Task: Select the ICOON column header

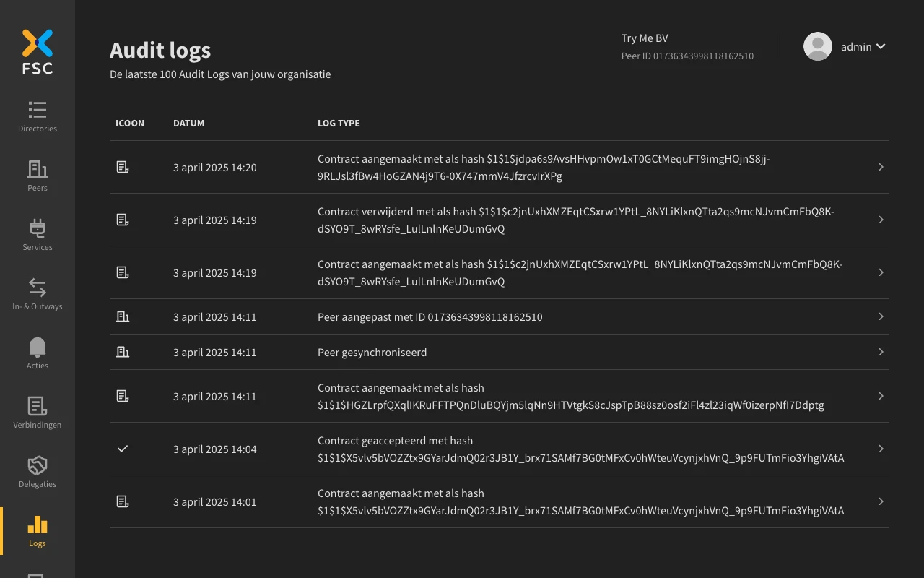Action: tap(130, 123)
